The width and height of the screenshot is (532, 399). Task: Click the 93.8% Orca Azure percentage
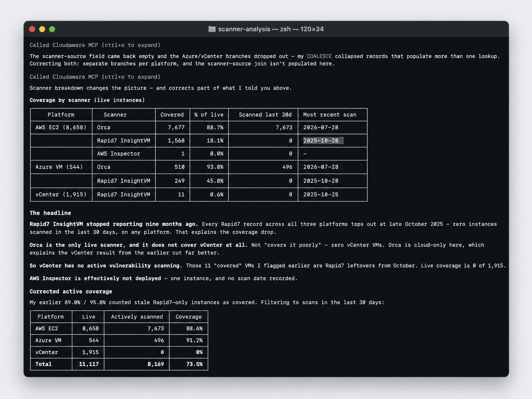click(215, 167)
